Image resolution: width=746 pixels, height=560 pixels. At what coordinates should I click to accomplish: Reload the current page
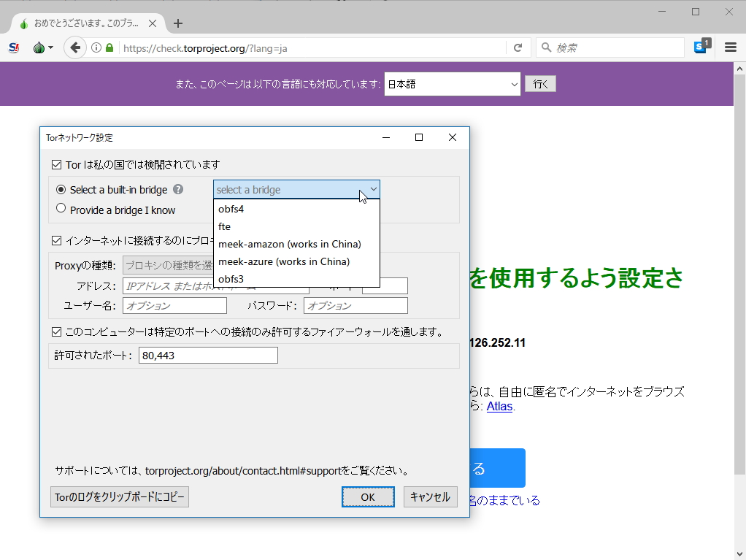[x=518, y=47]
